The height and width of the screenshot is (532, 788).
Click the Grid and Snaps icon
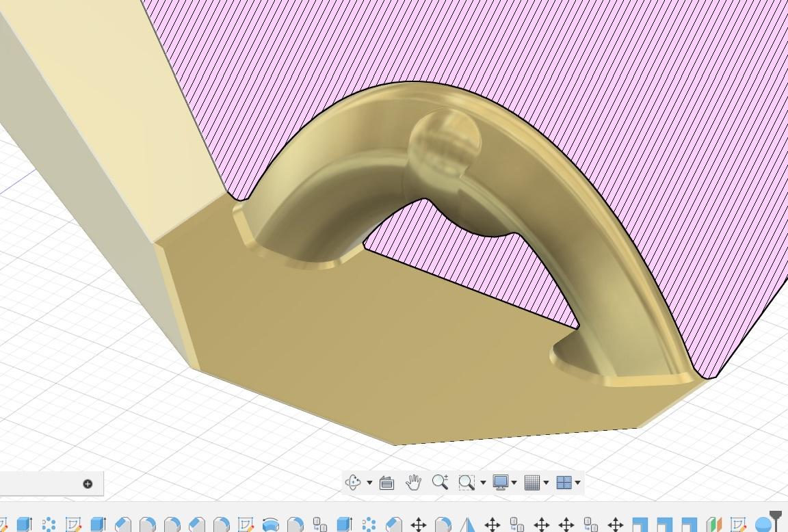point(531,482)
